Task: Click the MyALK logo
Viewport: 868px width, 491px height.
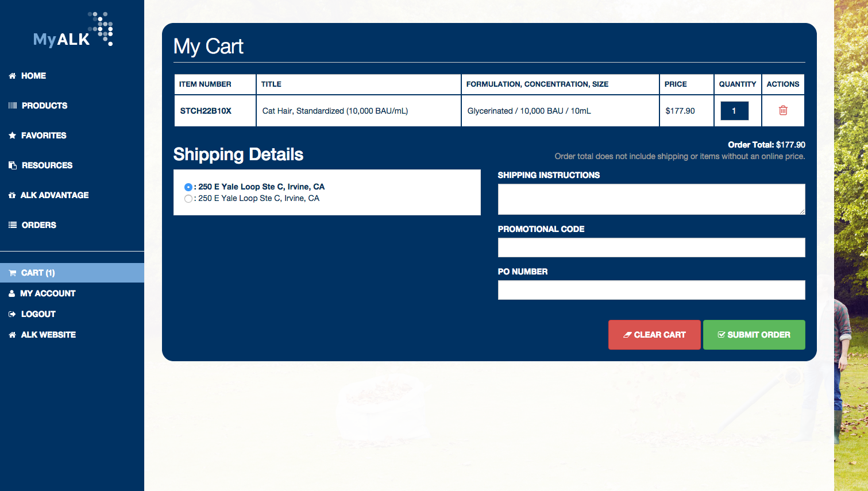Action: tap(73, 29)
